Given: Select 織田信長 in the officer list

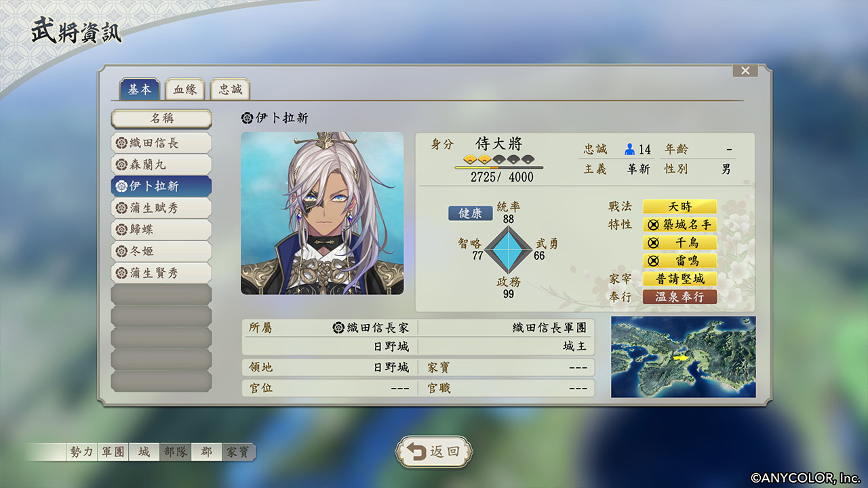Looking at the screenshot, I should (x=161, y=143).
